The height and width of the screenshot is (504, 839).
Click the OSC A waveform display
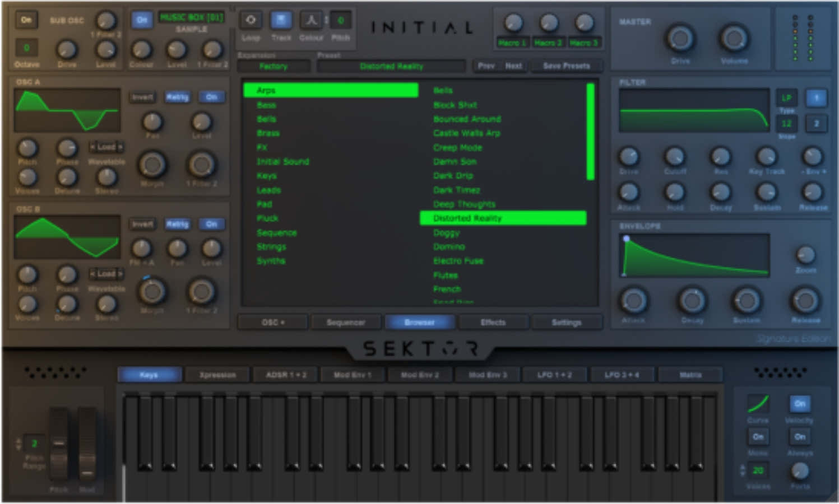(67, 110)
